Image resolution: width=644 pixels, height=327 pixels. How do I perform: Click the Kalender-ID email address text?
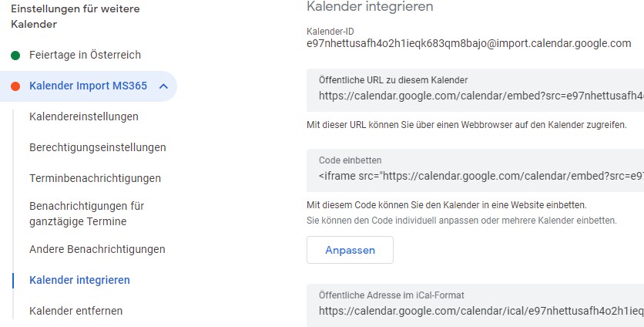pos(468,43)
